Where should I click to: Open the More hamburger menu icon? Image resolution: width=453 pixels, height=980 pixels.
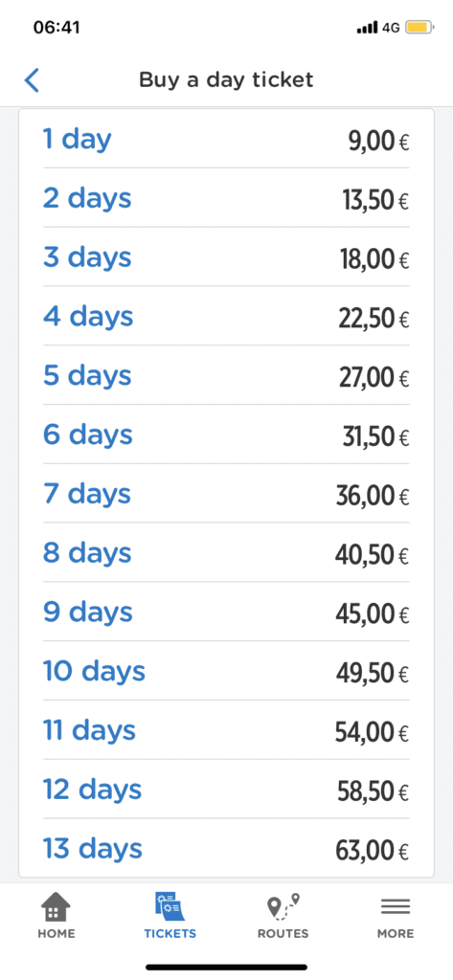click(x=396, y=907)
